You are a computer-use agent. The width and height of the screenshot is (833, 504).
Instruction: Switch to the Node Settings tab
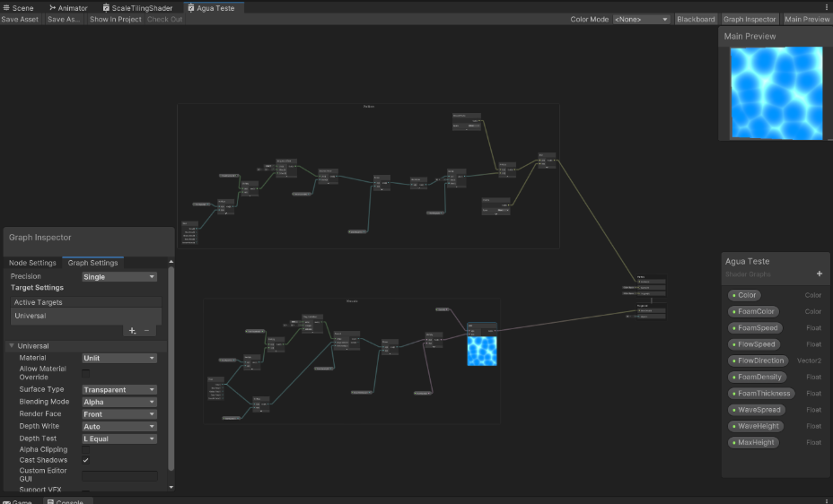tap(32, 263)
